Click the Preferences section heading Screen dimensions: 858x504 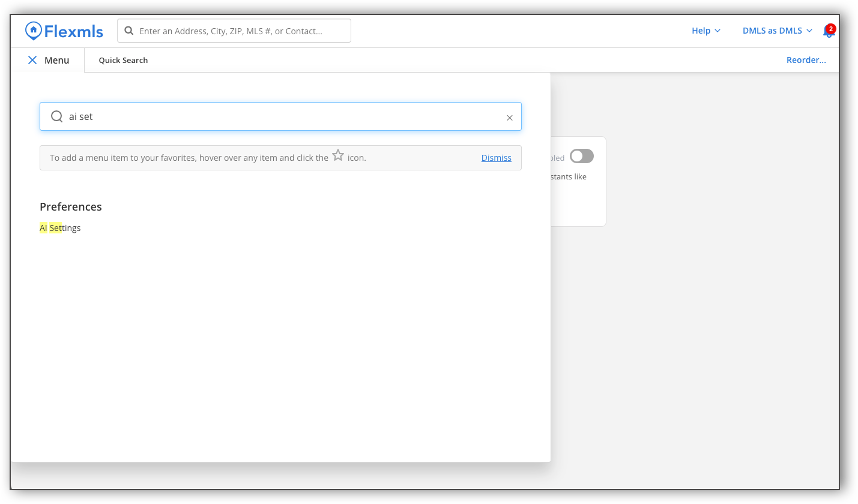click(x=71, y=206)
